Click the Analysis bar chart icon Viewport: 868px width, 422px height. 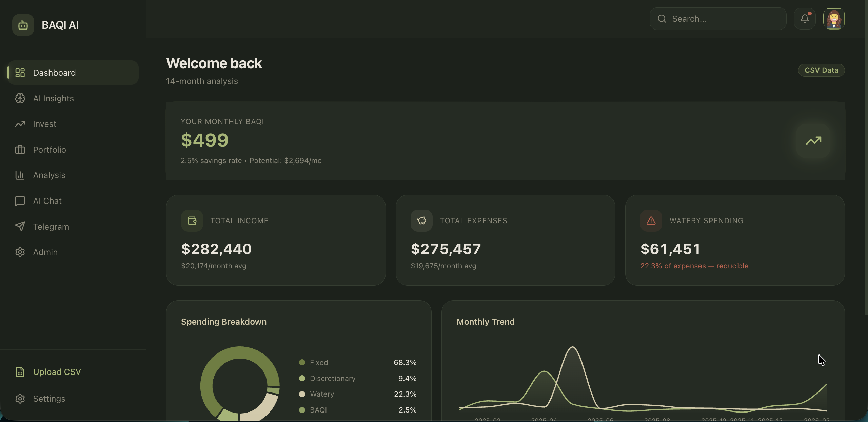pos(20,175)
